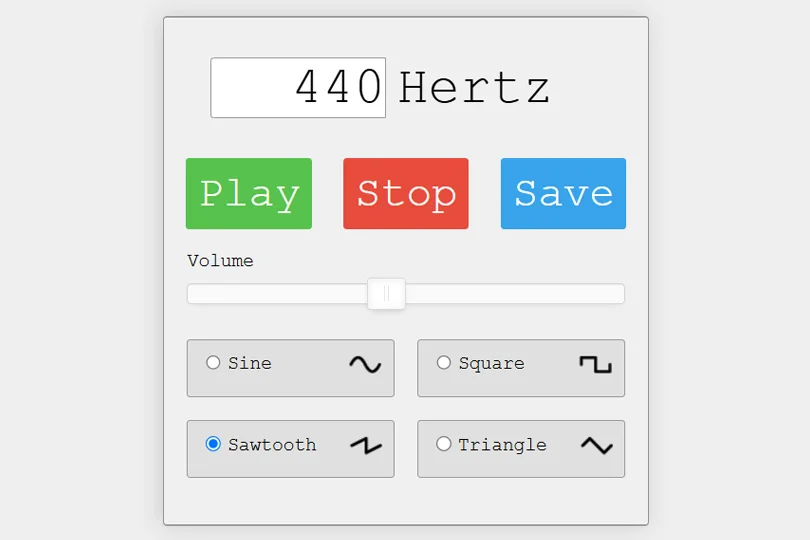Viewport: 810px width, 540px height.
Task: Click the Square text label
Action: point(491,363)
